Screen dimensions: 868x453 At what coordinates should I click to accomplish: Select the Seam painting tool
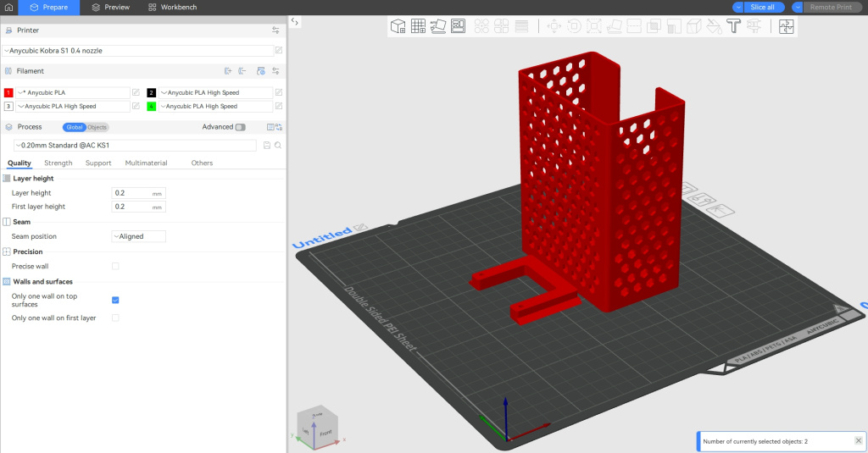tap(693, 26)
